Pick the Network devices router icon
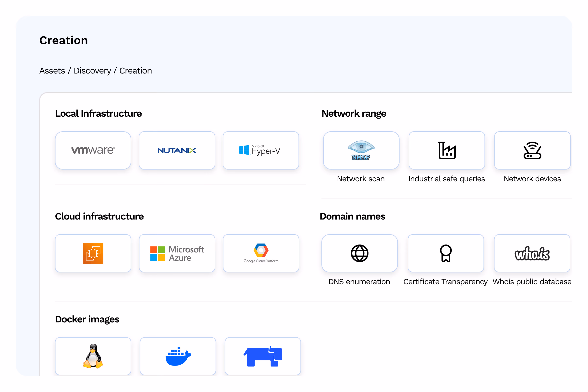 click(x=532, y=150)
